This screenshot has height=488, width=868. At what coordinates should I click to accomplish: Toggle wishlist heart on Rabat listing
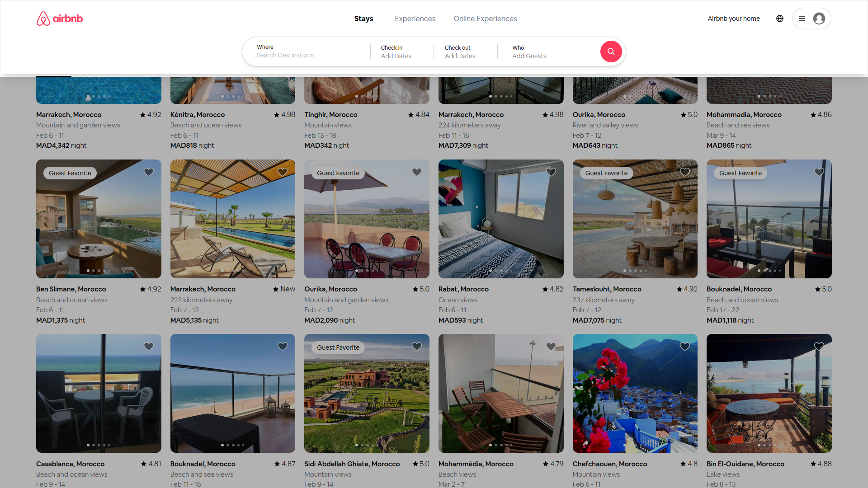[x=551, y=172]
